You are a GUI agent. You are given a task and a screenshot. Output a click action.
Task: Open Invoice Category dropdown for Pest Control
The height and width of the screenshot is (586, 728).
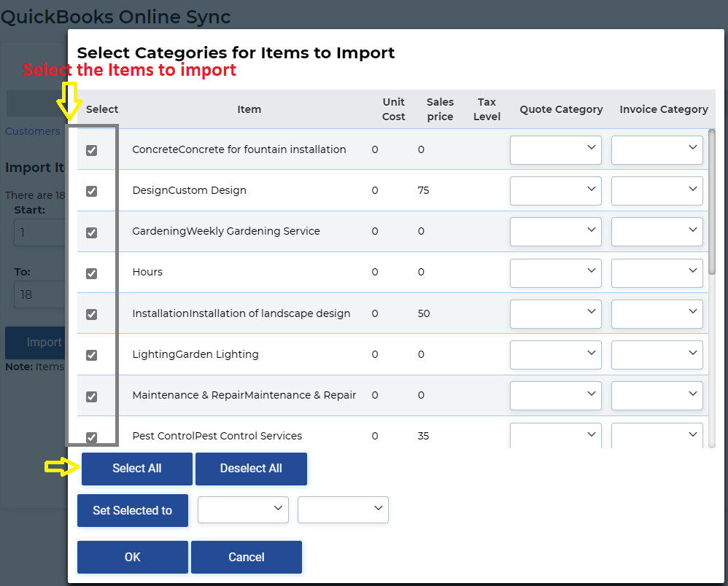click(657, 435)
